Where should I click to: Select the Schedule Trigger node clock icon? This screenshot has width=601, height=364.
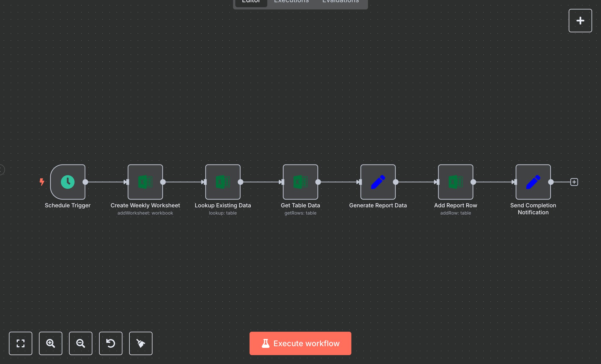(68, 182)
